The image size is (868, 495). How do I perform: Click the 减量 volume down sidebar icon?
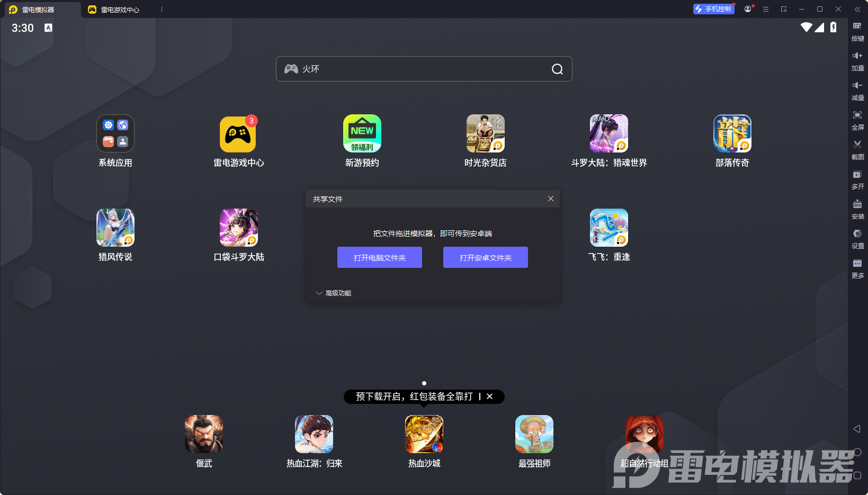[x=857, y=91]
